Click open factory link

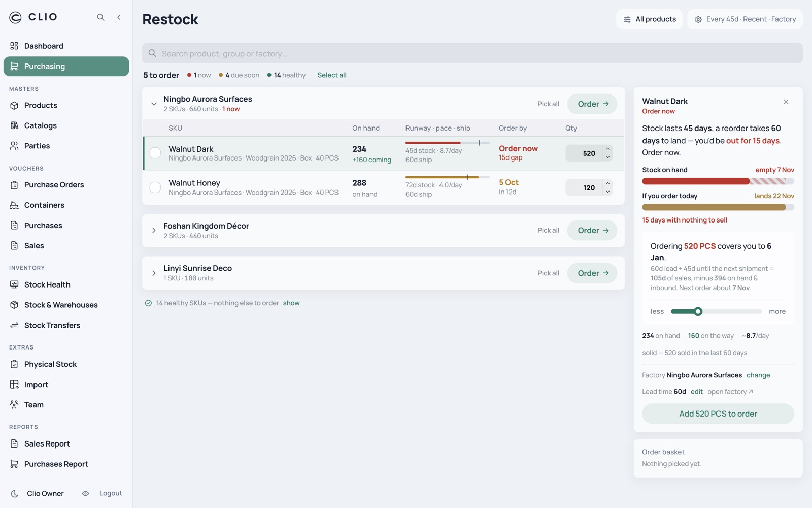[x=730, y=392]
